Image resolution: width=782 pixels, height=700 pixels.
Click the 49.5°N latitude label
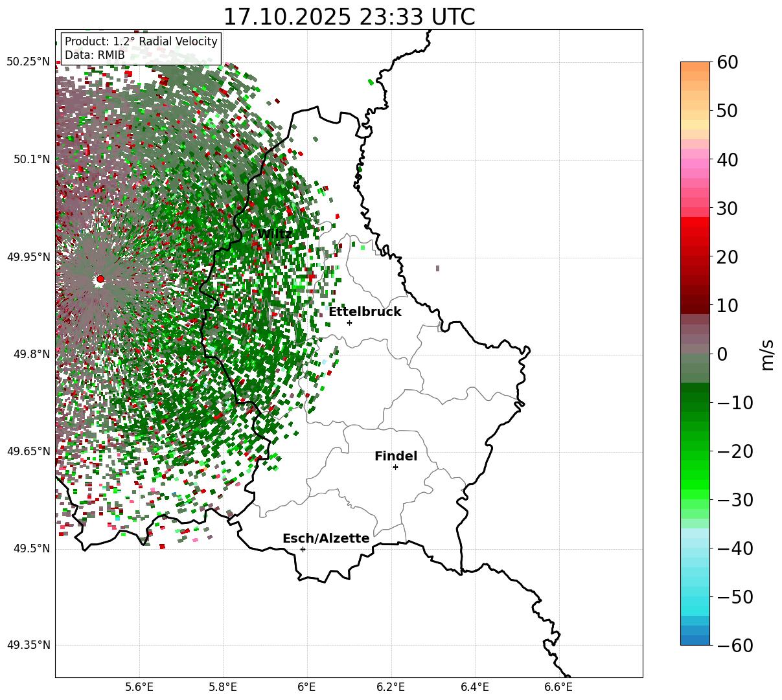pos(30,548)
